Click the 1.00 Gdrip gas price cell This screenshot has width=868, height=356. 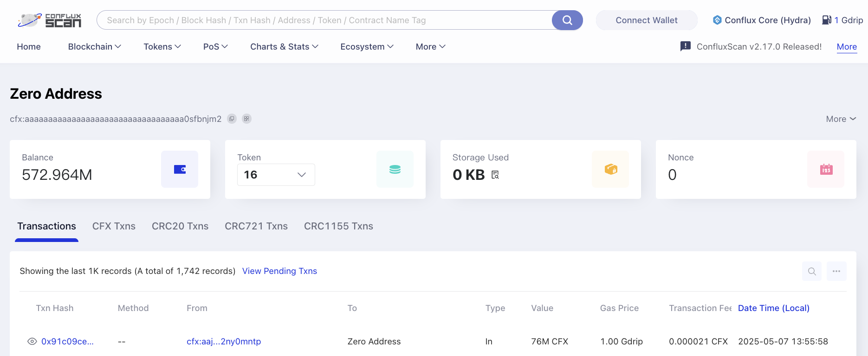622,342
